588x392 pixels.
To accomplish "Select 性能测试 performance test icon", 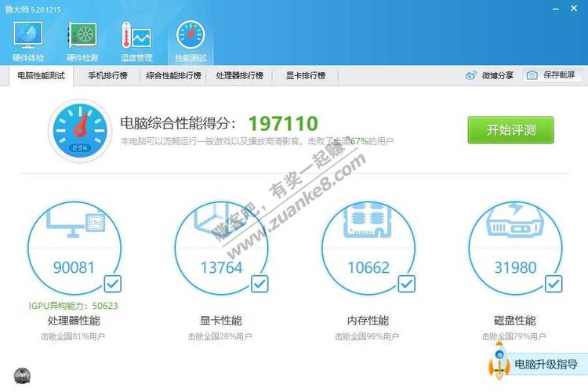I will point(191,41).
